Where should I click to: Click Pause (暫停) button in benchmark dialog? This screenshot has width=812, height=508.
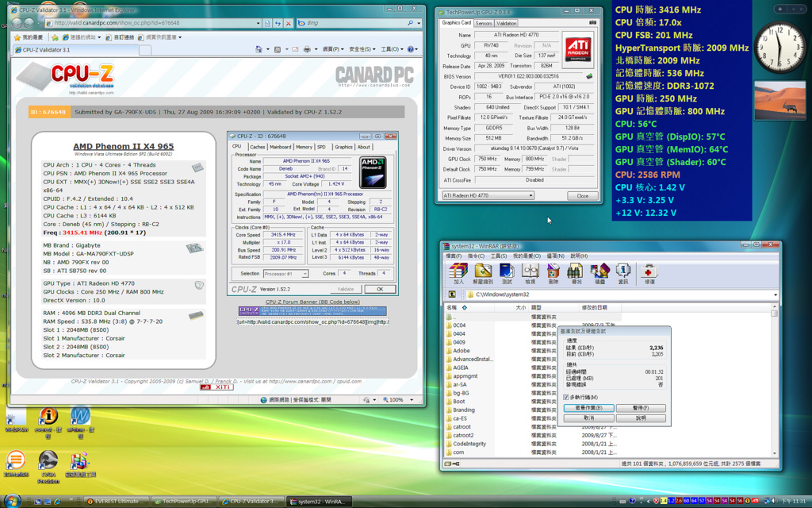(x=641, y=408)
